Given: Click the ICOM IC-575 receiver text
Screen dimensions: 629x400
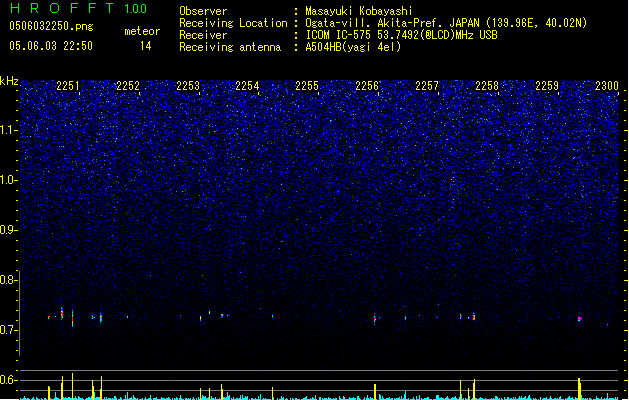Looking at the screenshot, I should point(402,35).
